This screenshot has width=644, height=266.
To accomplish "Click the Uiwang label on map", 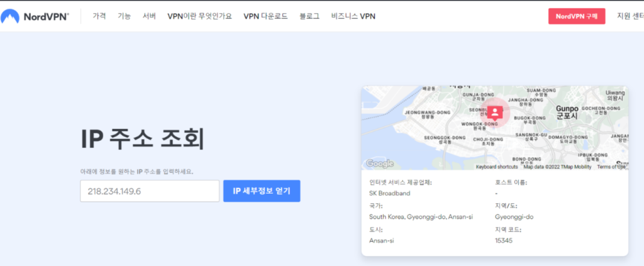I will (615, 95).
